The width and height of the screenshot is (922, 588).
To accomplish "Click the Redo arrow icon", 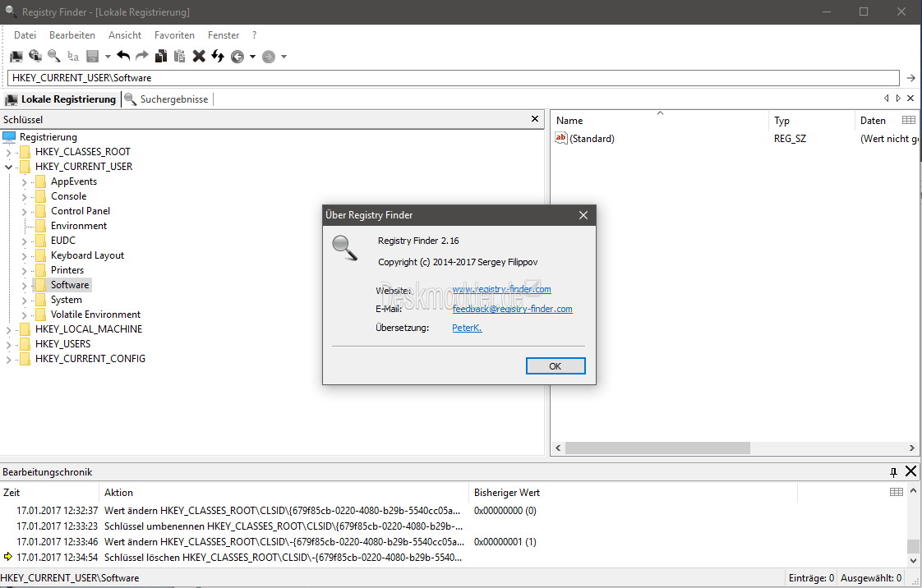I will pos(142,57).
